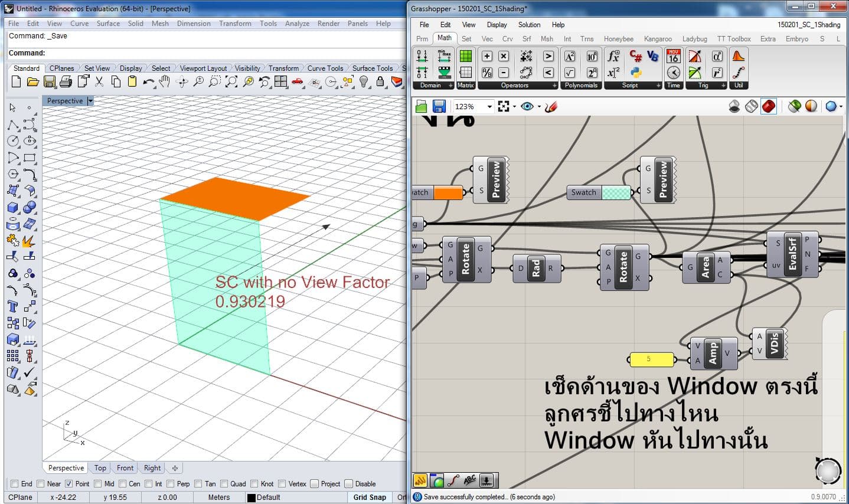Open the 4-viewport layout icon

pyautogui.click(x=281, y=82)
